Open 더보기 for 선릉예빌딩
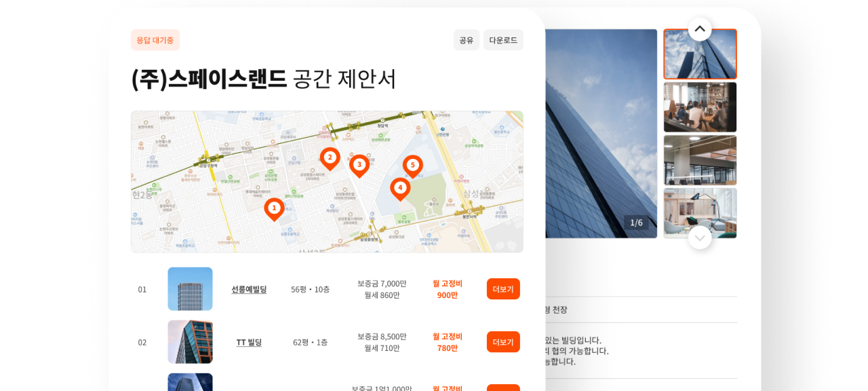The height and width of the screenshot is (391, 868). tap(503, 289)
